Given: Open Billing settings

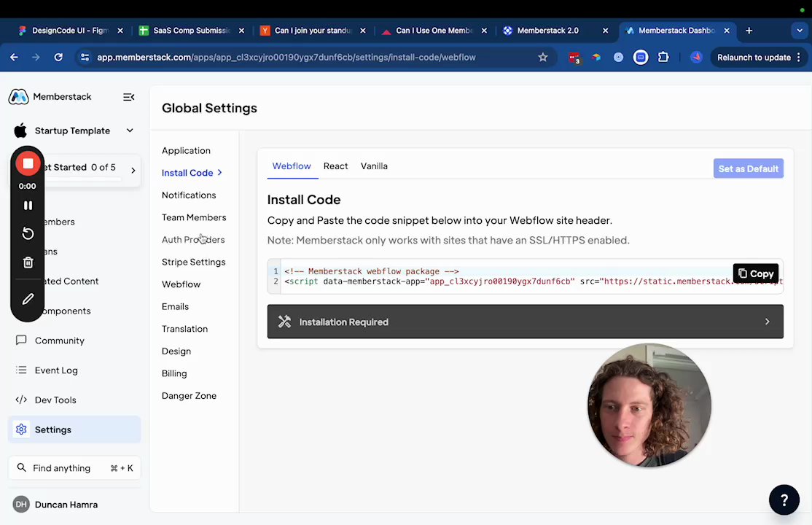Looking at the screenshot, I should pyautogui.click(x=174, y=373).
